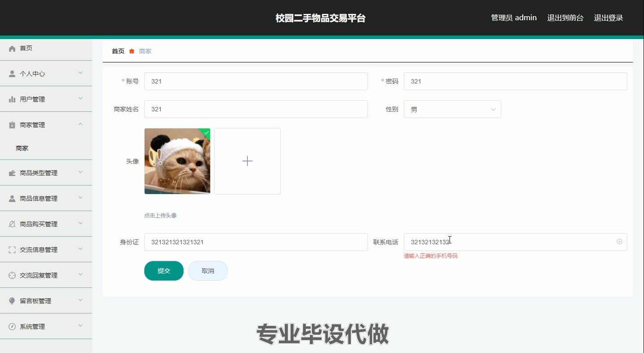644x353 pixels.
Task: Click the frame icon for 交流信息管理
Action: coord(12,250)
